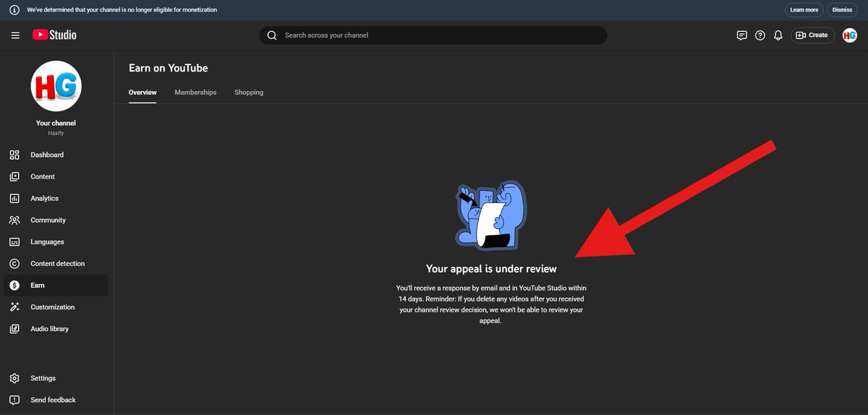Click the 'Your channel' label
The height and width of the screenshot is (415, 868).
point(56,123)
